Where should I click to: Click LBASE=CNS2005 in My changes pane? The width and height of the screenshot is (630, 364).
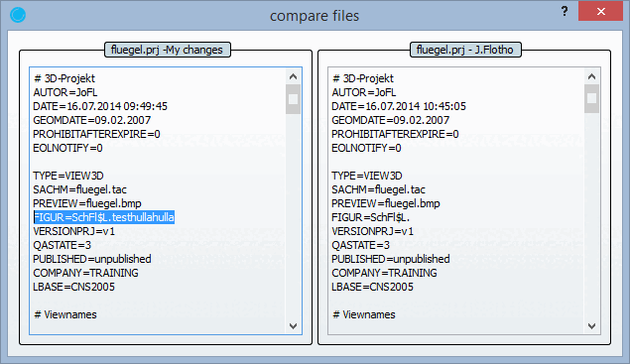[74, 287]
